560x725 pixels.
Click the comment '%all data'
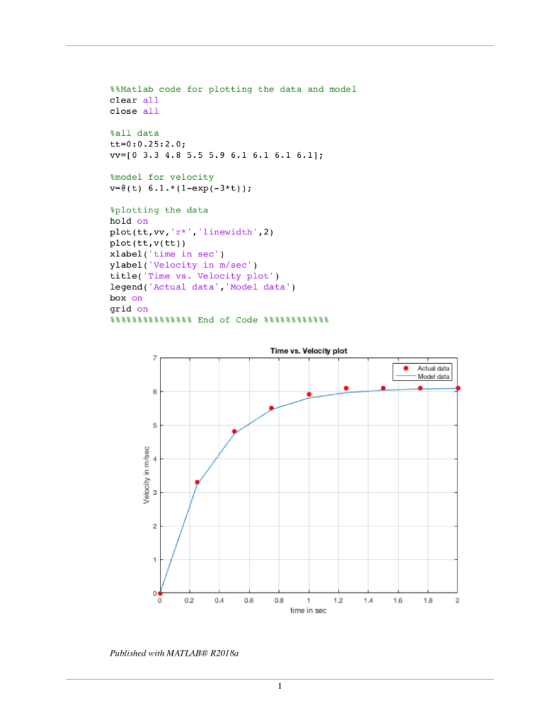pos(134,133)
